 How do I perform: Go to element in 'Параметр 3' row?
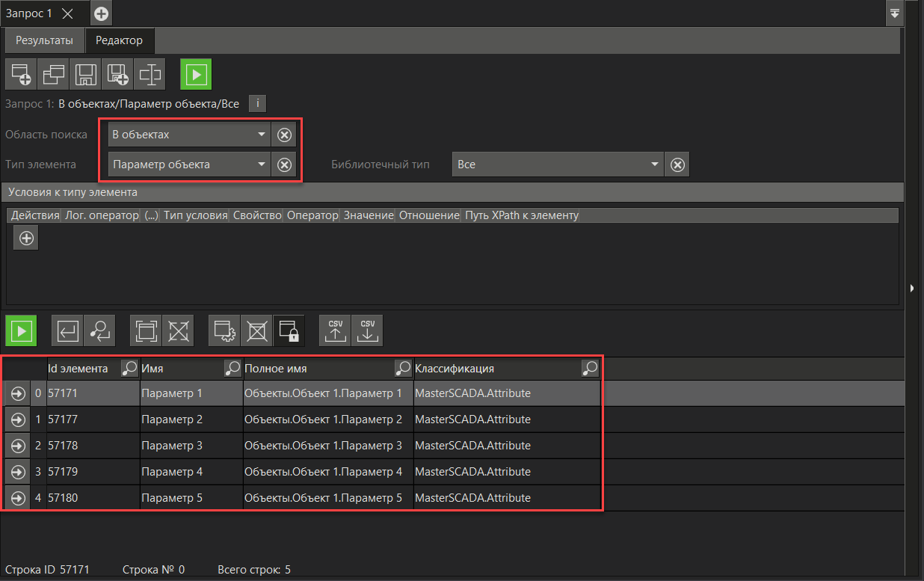[18, 446]
